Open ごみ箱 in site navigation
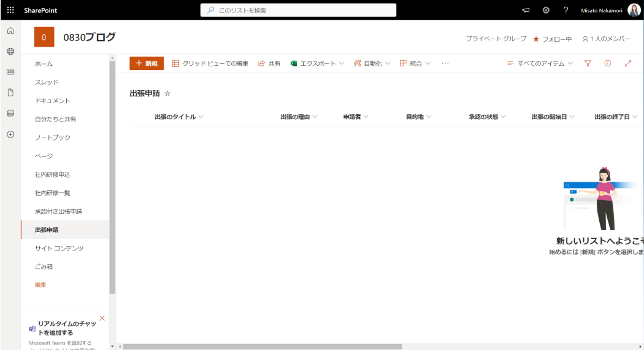644x350 pixels. coord(44,266)
